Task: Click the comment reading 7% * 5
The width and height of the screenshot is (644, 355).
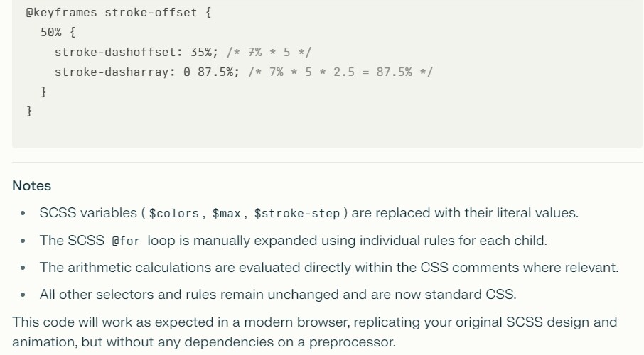Action: pyautogui.click(x=269, y=52)
